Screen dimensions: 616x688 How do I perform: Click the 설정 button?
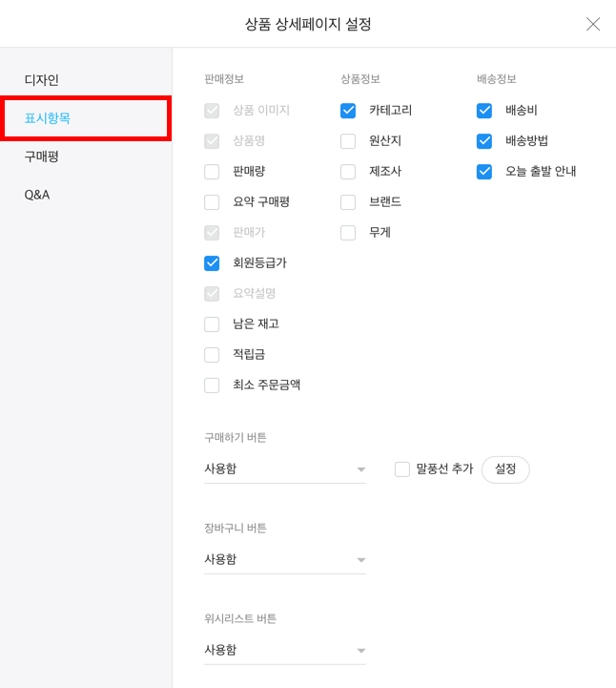[505, 469]
